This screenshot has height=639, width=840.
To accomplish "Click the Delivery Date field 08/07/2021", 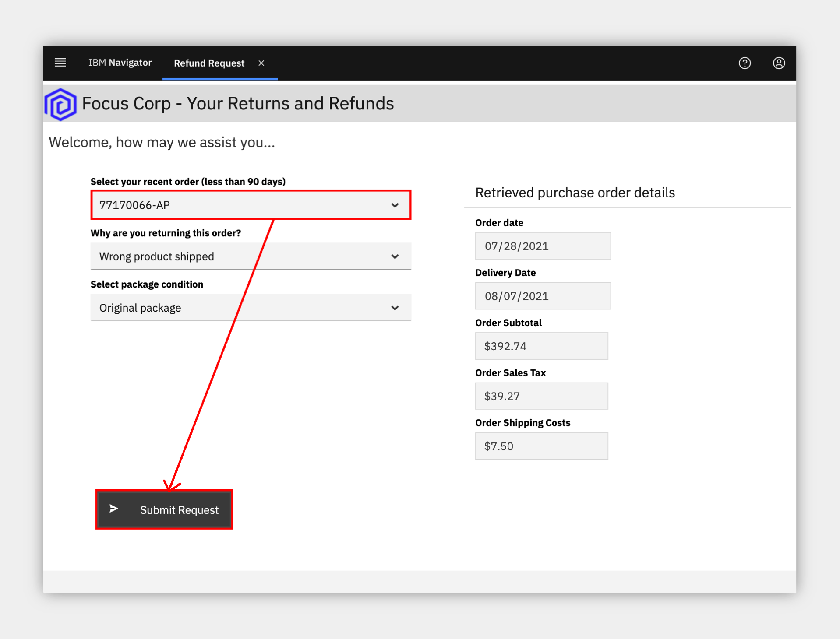I will [x=543, y=296].
